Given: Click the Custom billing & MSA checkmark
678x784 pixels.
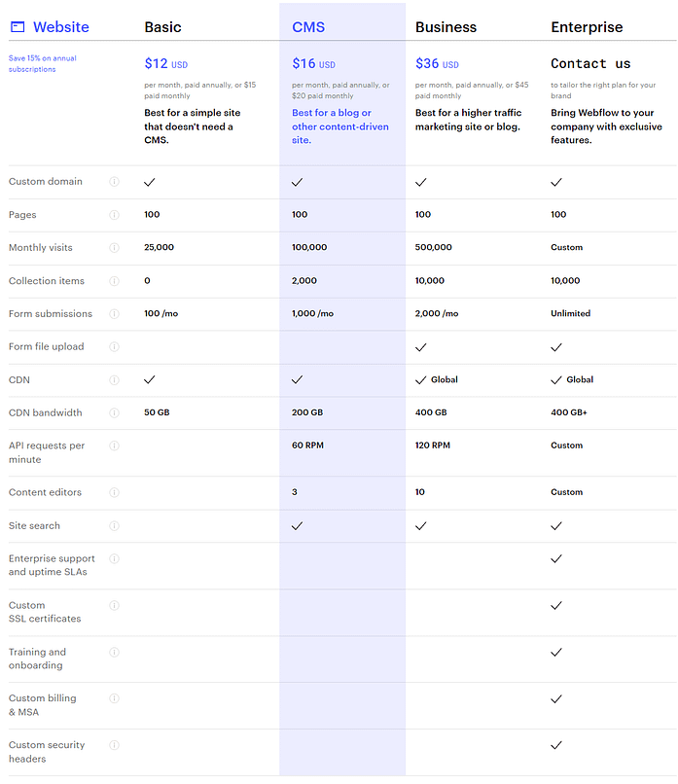Looking at the screenshot, I should 555,698.
